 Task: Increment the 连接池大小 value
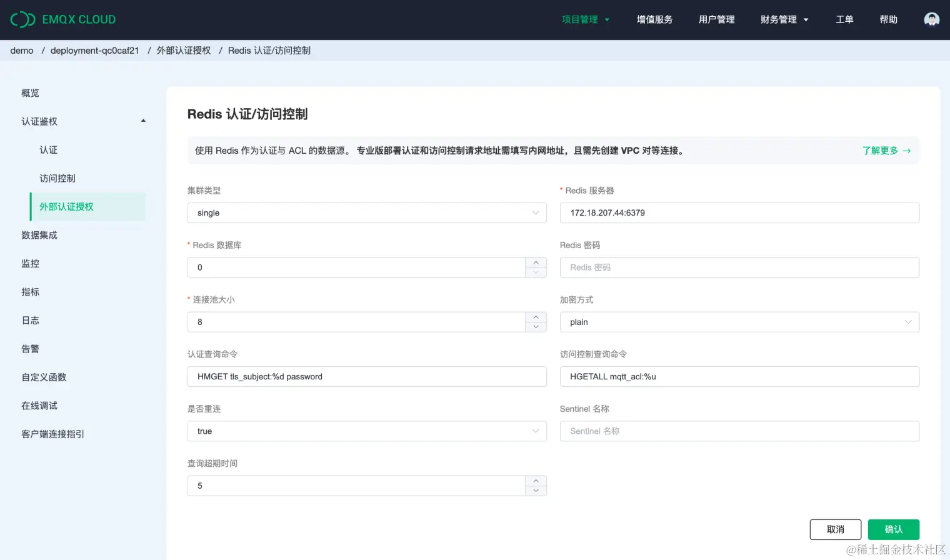[x=536, y=317]
